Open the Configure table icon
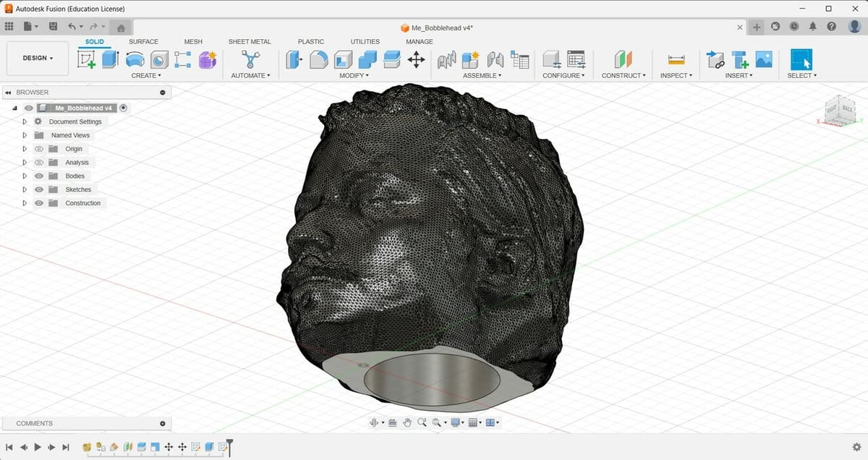The height and width of the screenshot is (460, 868). tap(576, 60)
